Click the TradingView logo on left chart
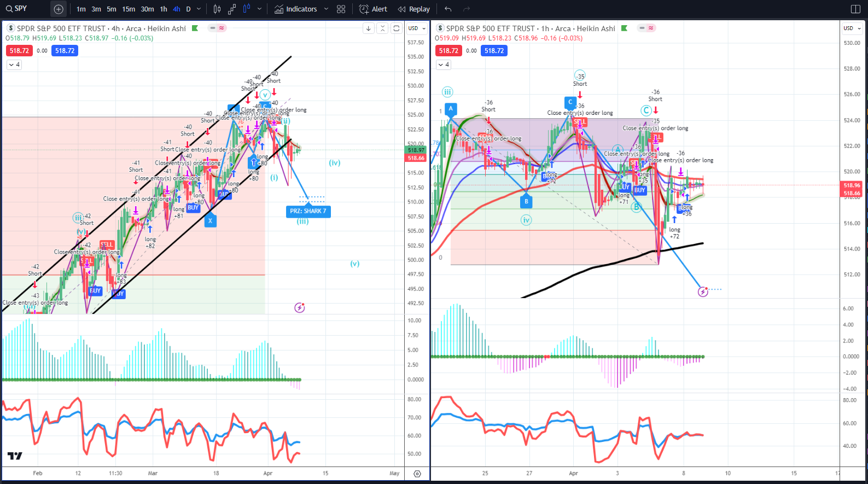Image resolution: width=868 pixels, height=484 pixels. [x=15, y=456]
